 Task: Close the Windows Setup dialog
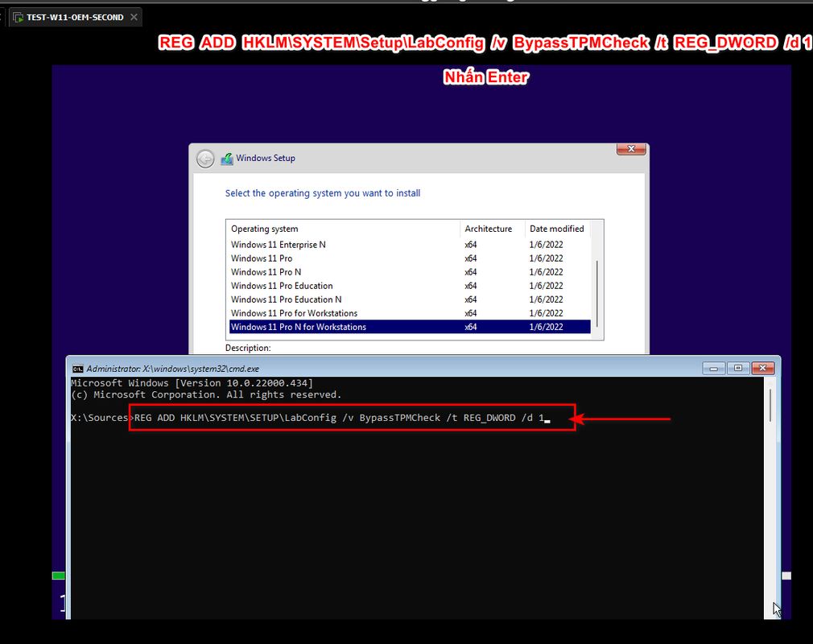click(x=631, y=149)
